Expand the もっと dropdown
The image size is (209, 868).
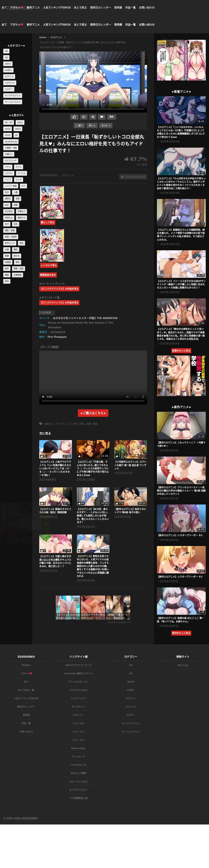coord(106,125)
